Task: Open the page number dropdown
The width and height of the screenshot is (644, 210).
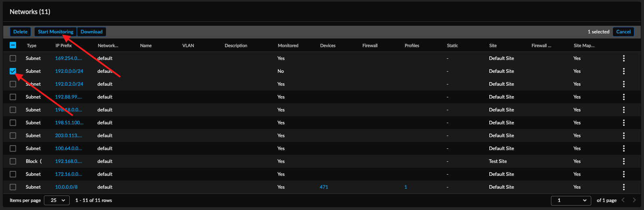Action: [571, 200]
